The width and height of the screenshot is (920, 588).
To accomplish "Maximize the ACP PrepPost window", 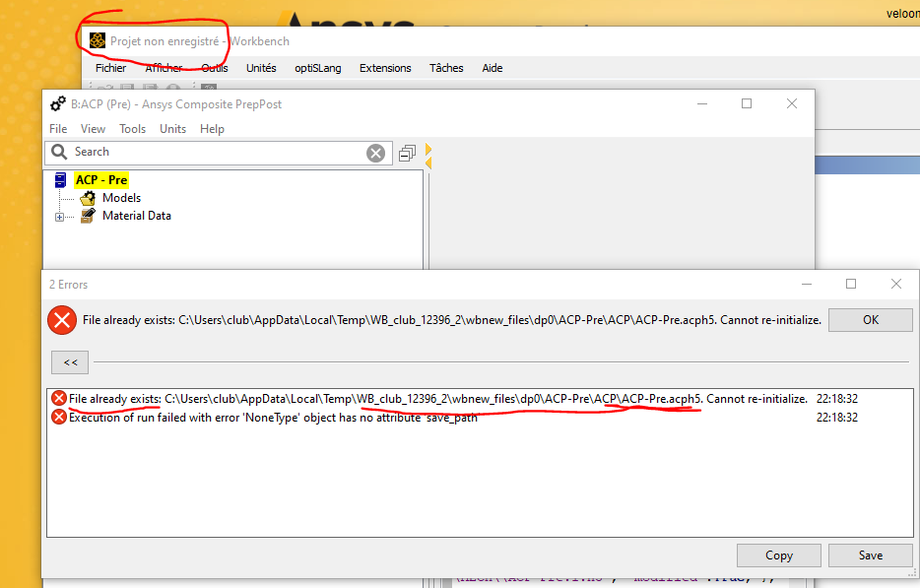I will tap(747, 103).
